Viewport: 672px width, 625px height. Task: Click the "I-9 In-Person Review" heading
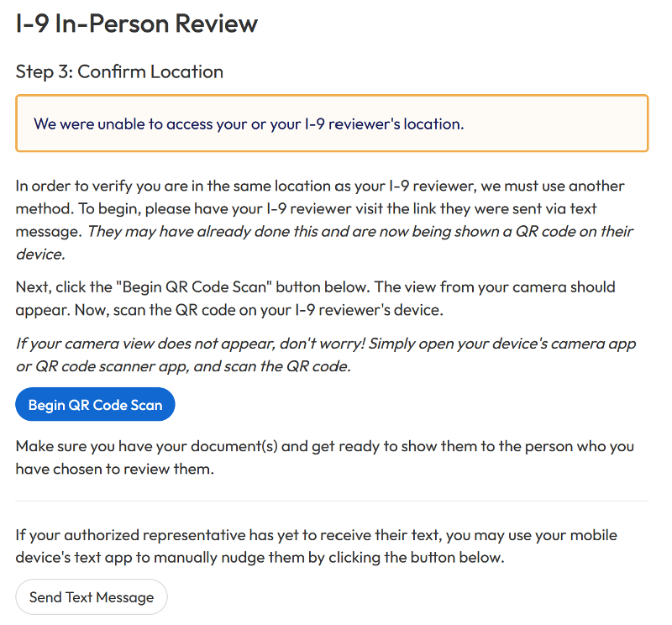137,24
